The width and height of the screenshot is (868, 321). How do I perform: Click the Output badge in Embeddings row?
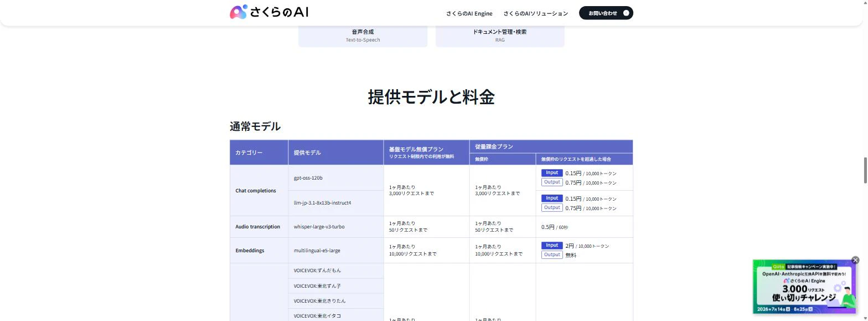coord(552,254)
